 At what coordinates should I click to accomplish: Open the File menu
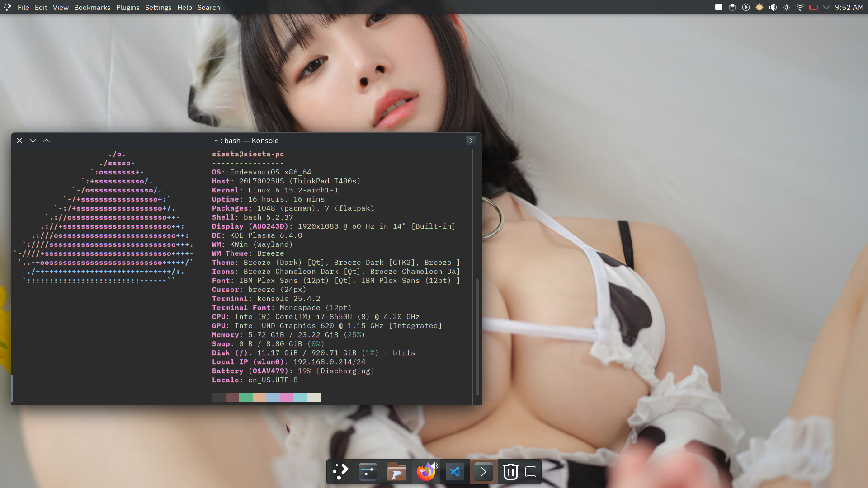pos(23,7)
